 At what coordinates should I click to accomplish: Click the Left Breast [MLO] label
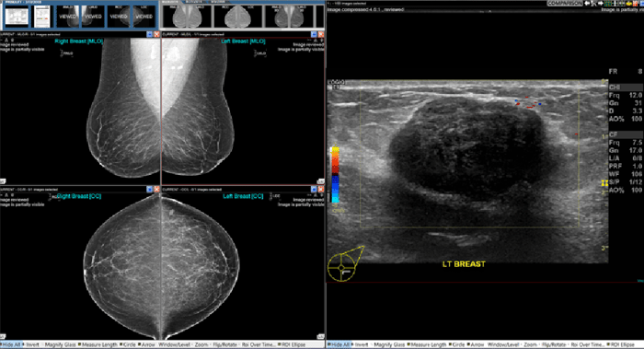243,41
